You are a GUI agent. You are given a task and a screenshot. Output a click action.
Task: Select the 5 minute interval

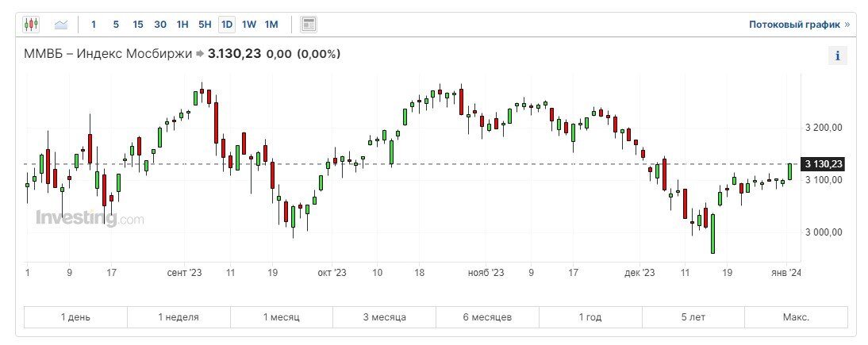pyautogui.click(x=116, y=25)
